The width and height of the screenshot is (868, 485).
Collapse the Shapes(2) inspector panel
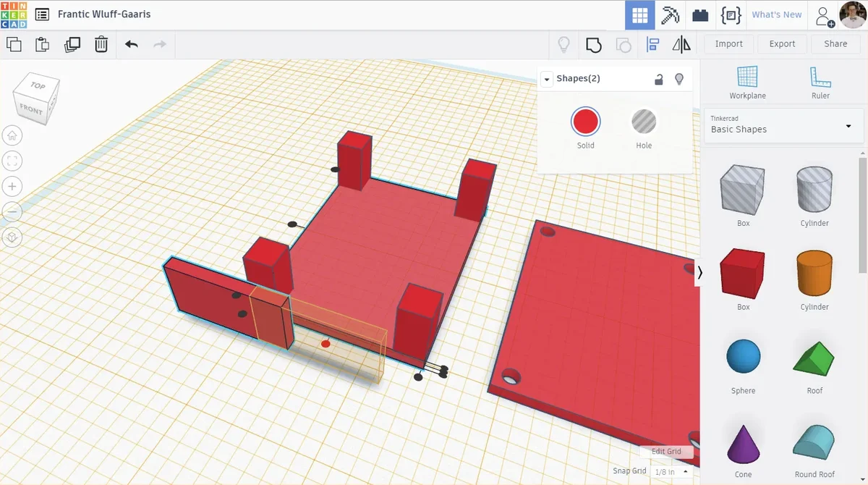tap(547, 79)
